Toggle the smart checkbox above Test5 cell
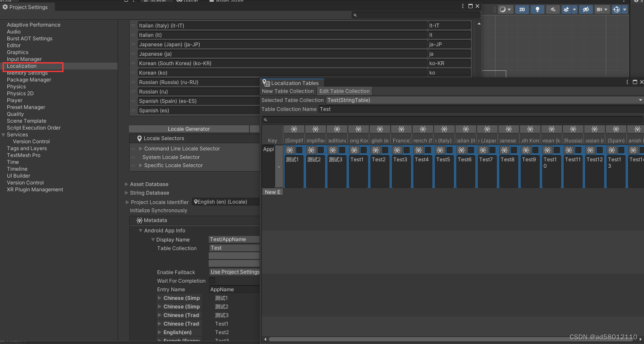 tap(450, 150)
